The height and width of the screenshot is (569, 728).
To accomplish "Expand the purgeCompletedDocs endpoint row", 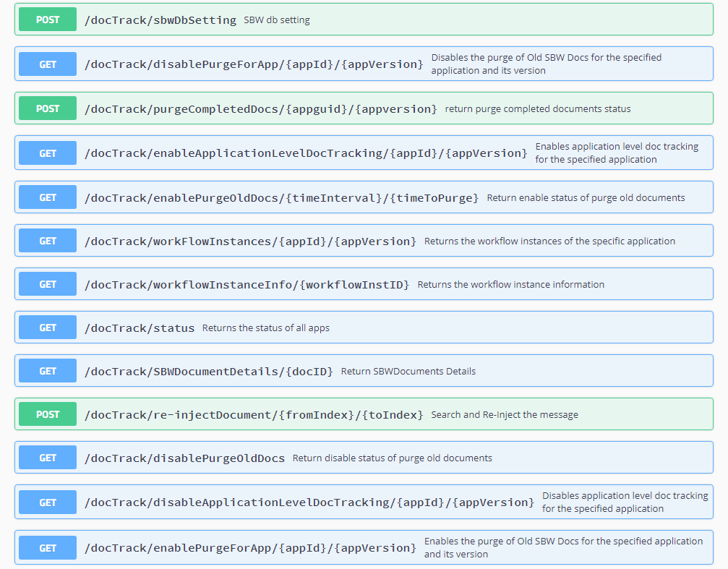I will [x=261, y=109].
